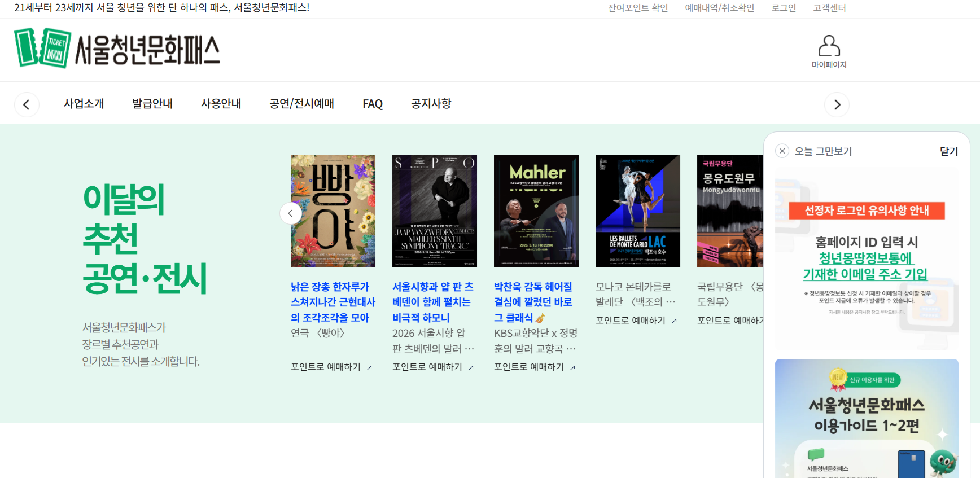The image size is (980, 478).
Task: Open 발급안내 menu
Action: coord(152,104)
